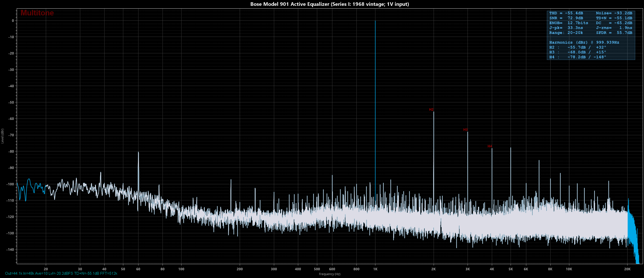Click the 0 level axis tick label

[13, 21]
